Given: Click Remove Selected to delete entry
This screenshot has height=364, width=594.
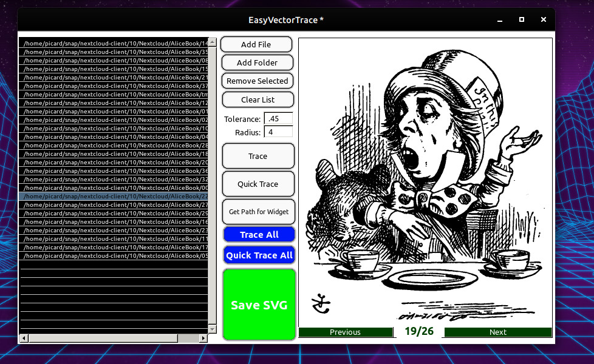Looking at the screenshot, I should pos(258,81).
